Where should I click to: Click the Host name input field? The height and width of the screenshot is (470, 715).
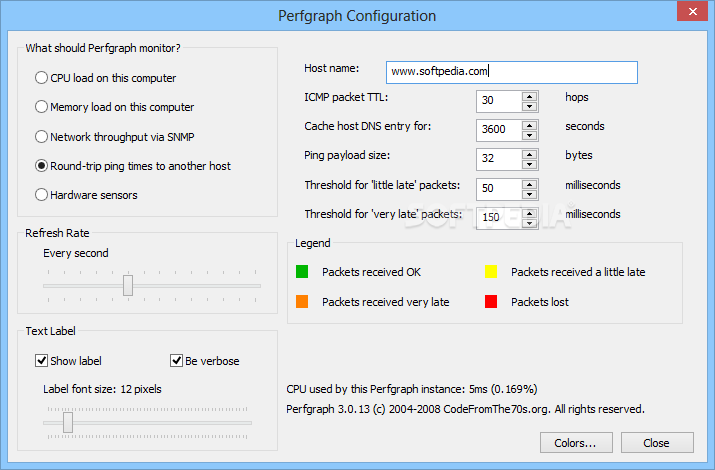click(512, 72)
